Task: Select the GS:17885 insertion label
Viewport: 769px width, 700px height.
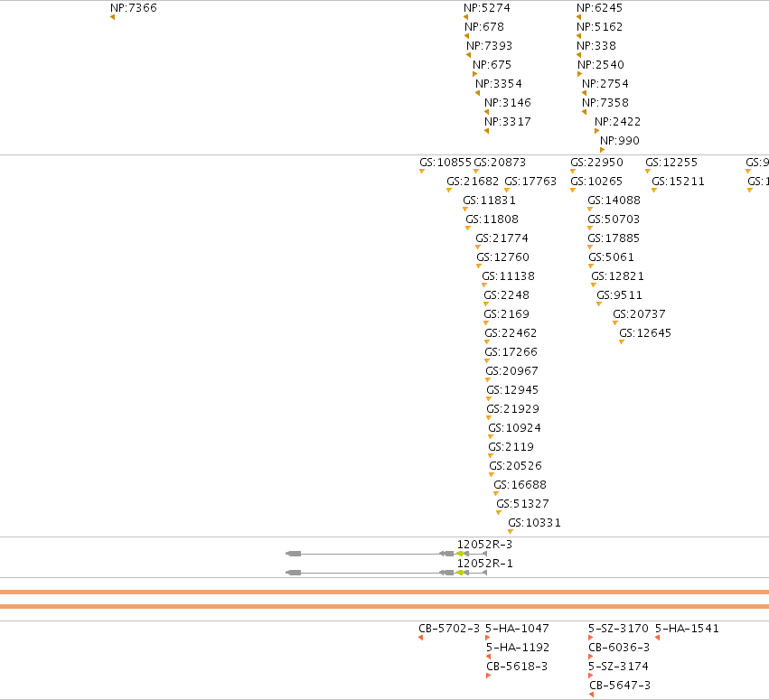Action: point(614,238)
